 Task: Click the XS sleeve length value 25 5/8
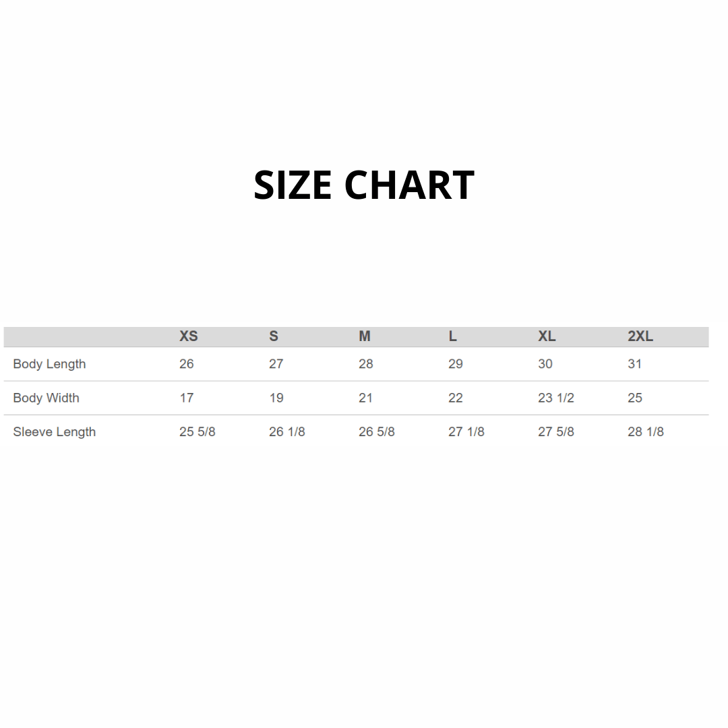click(198, 432)
